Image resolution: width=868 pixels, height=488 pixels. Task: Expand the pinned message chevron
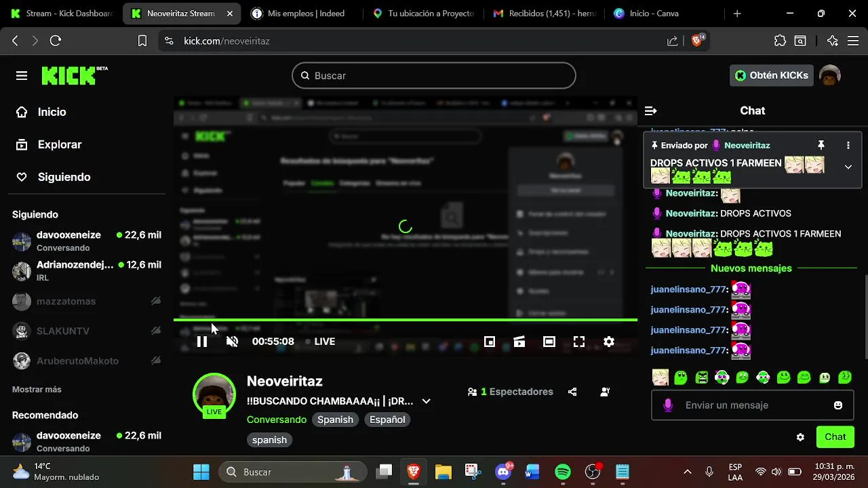coord(848,167)
